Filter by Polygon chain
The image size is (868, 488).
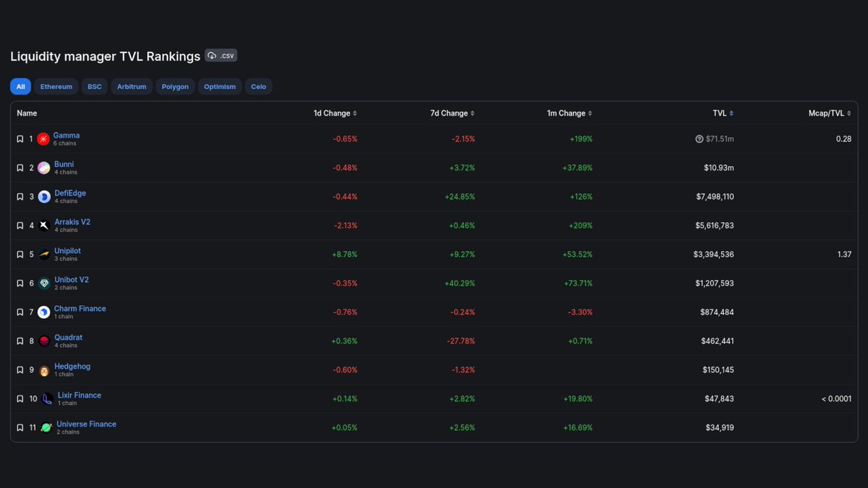pyautogui.click(x=175, y=87)
